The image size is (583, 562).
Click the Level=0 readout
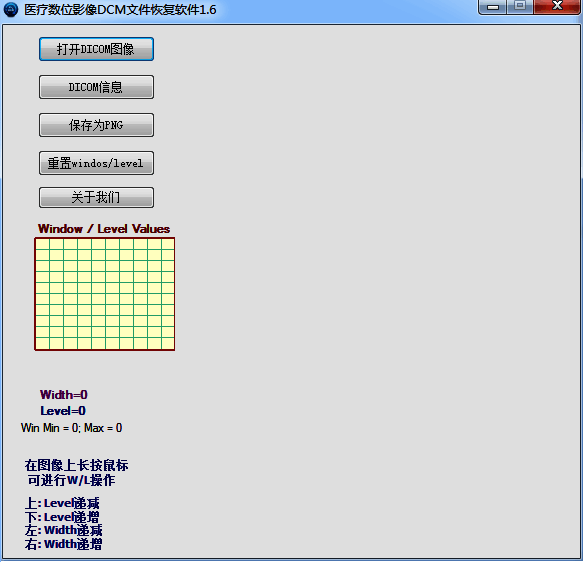click(x=63, y=411)
